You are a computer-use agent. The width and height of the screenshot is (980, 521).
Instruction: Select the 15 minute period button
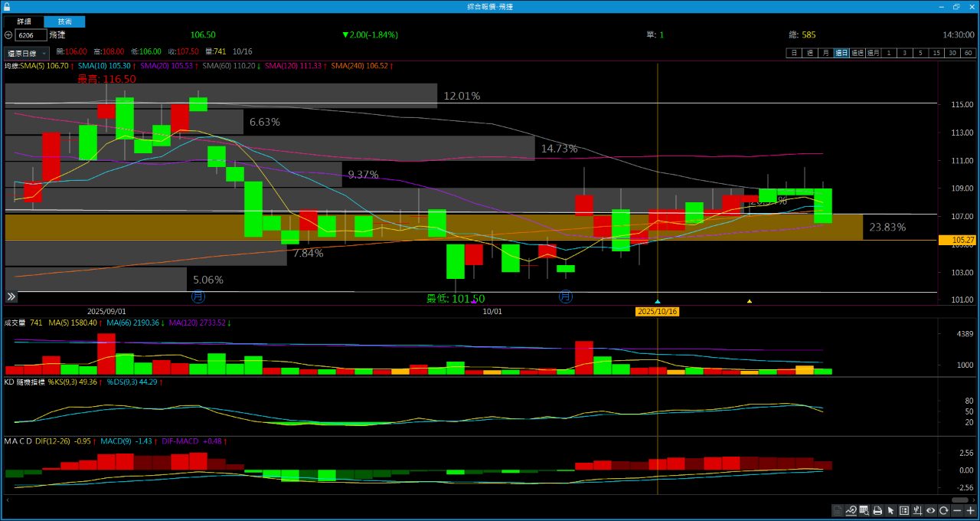point(936,53)
